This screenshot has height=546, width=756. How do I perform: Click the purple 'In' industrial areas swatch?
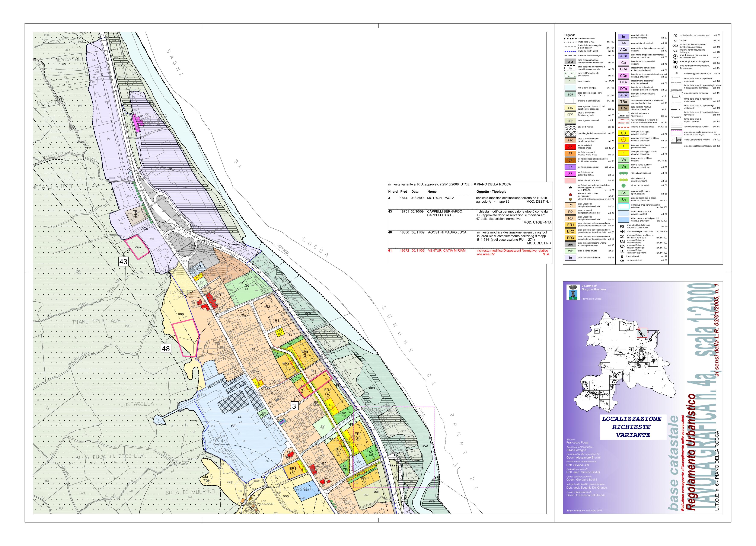tap(623, 37)
